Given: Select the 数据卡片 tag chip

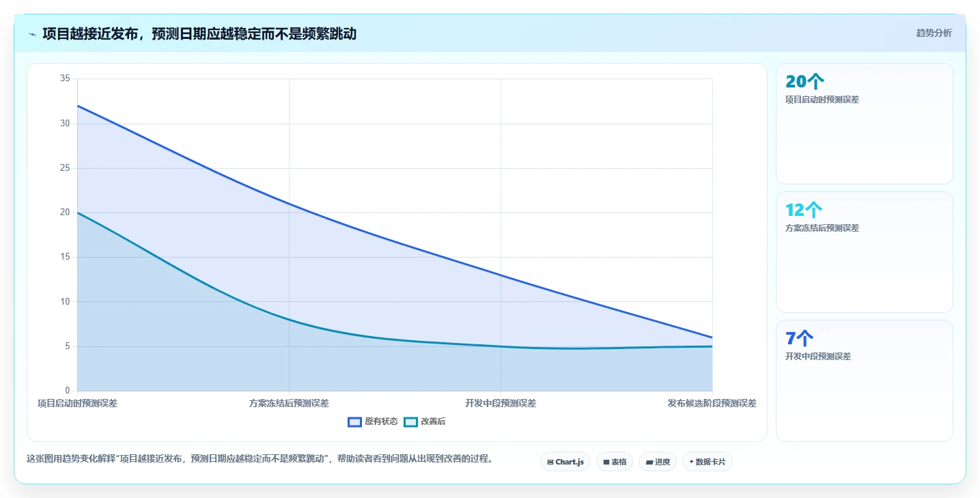Looking at the screenshot, I should [708, 462].
